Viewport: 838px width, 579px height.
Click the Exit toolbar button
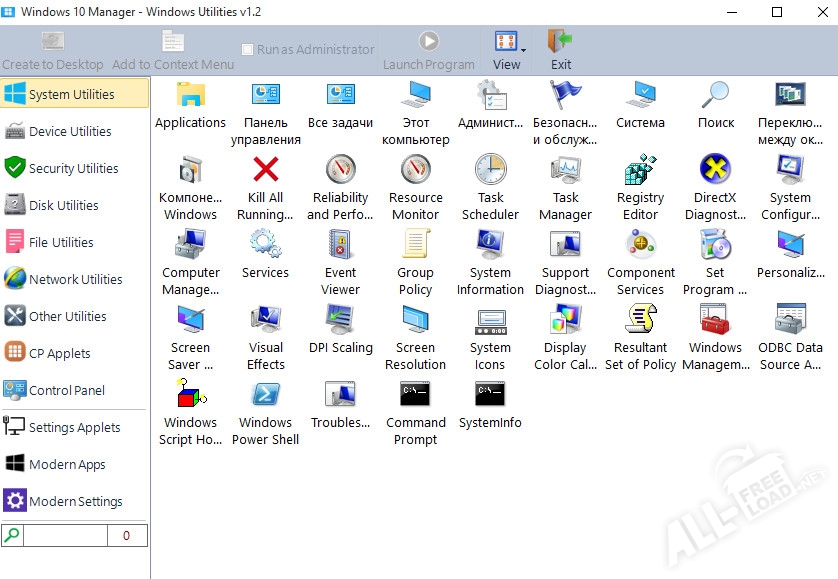point(561,50)
